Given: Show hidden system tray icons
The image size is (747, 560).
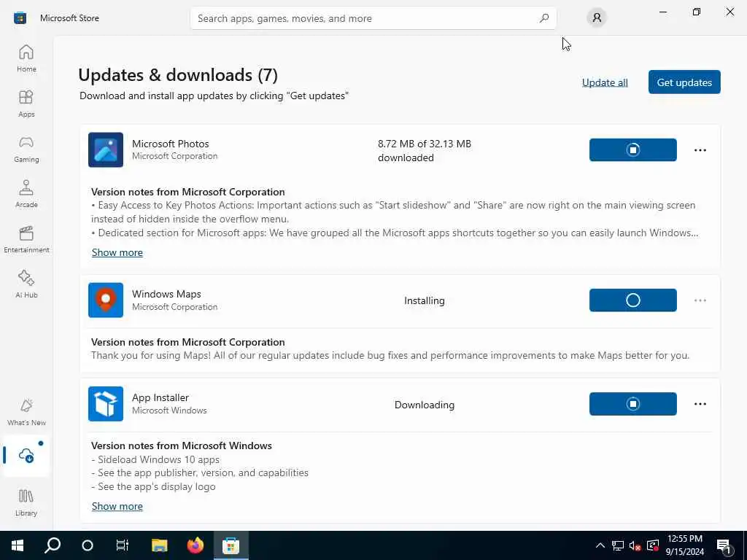Looking at the screenshot, I should (x=600, y=545).
